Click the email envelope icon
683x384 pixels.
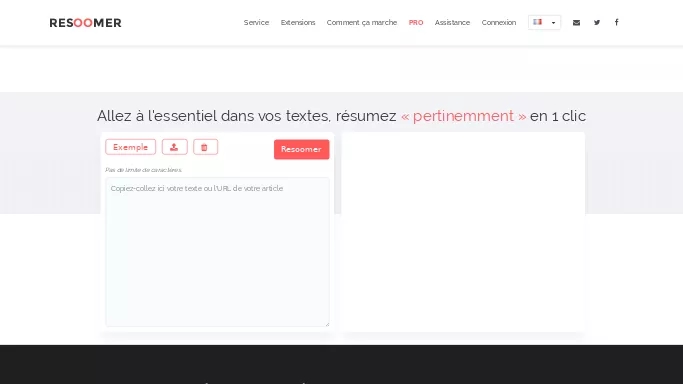click(x=576, y=23)
